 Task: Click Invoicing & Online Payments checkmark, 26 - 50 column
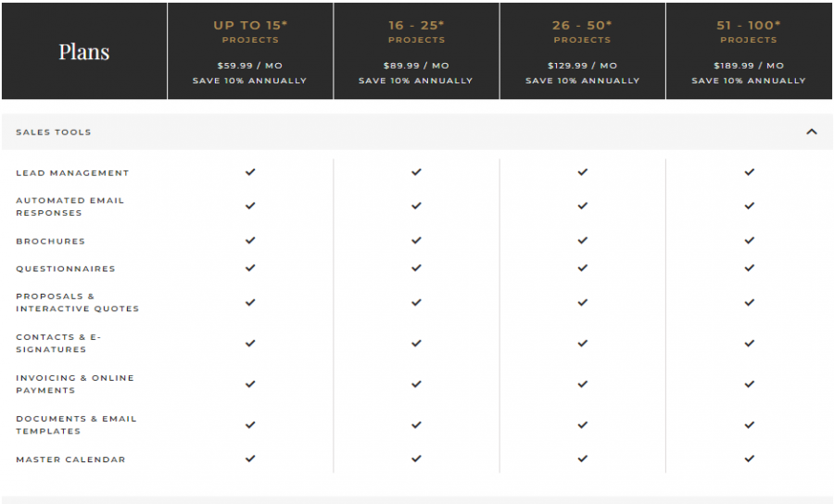(583, 384)
